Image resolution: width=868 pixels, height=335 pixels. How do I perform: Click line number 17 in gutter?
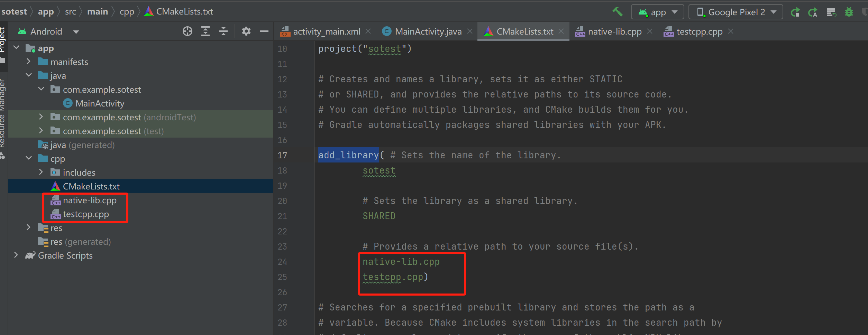coord(282,155)
